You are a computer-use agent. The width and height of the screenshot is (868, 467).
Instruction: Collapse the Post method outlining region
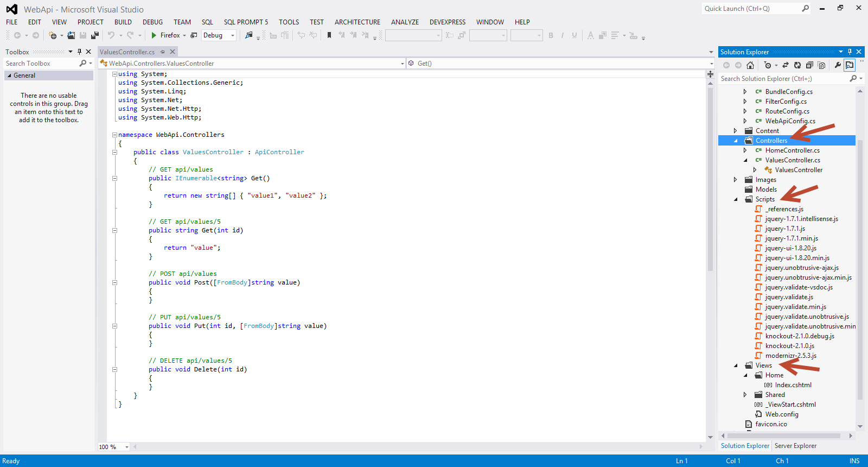point(114,282)
